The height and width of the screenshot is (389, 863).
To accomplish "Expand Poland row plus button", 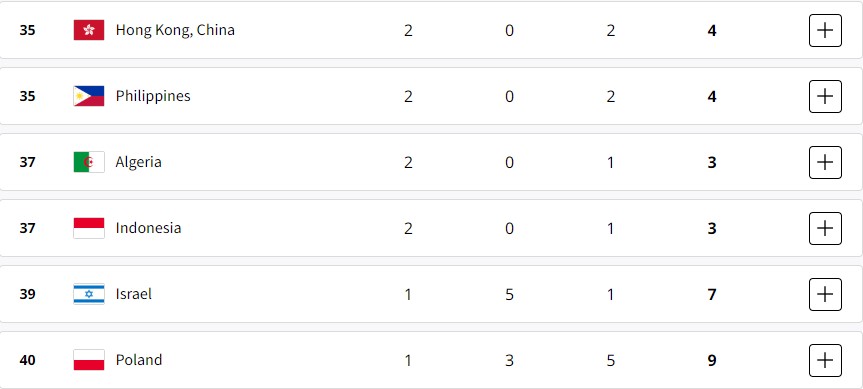I will tap(825, 360).
